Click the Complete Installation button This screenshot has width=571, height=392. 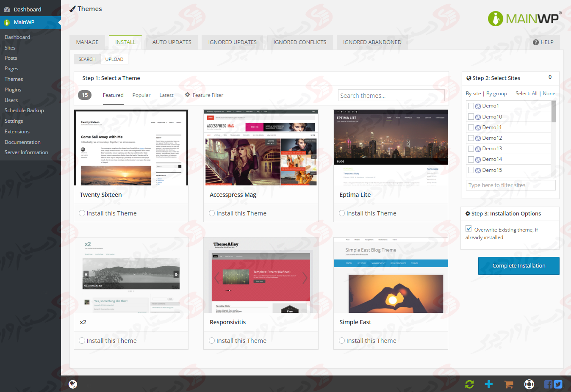[x=518, y=266]
